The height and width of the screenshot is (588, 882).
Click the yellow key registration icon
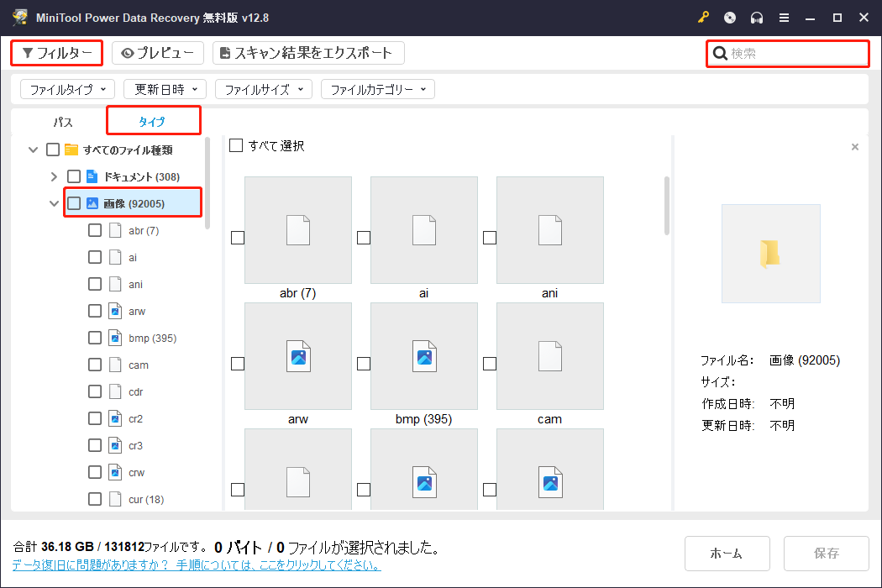(x=703, y=17)
